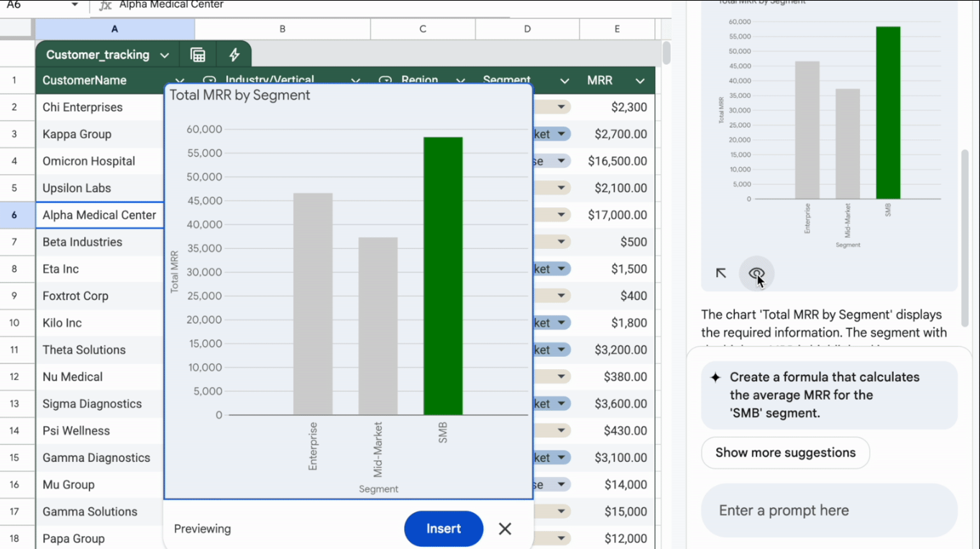Viewport: 980px width, 549px height.
Task: Select the row 6 header
Action: tap(14, 215)
